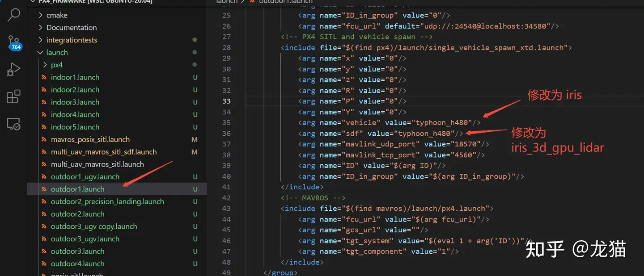Open the Run and Debug view
This screenshot has width=644, height=276.
point(14,69)
